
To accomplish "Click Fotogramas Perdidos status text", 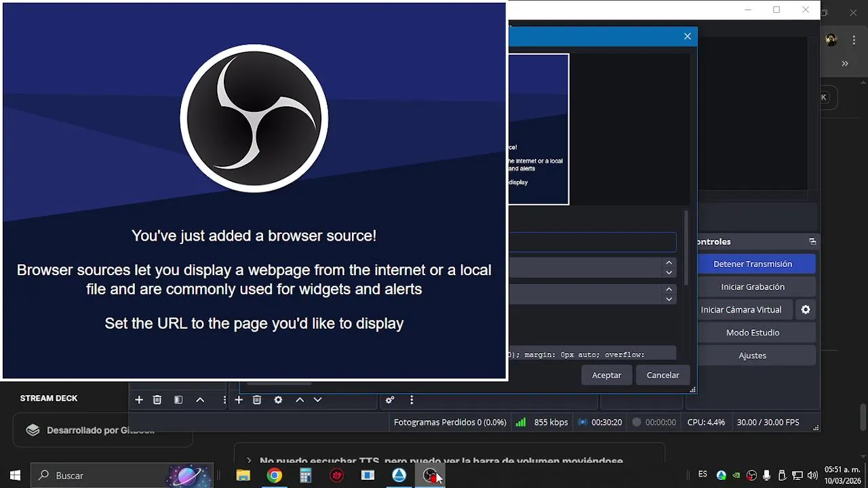I will [450, 422].
